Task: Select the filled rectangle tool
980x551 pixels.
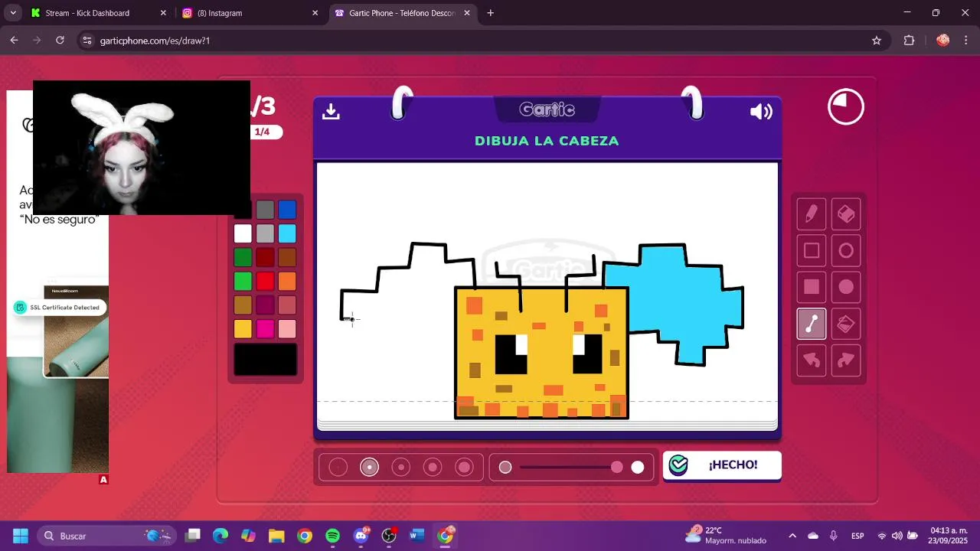Action: click(812, 287)
